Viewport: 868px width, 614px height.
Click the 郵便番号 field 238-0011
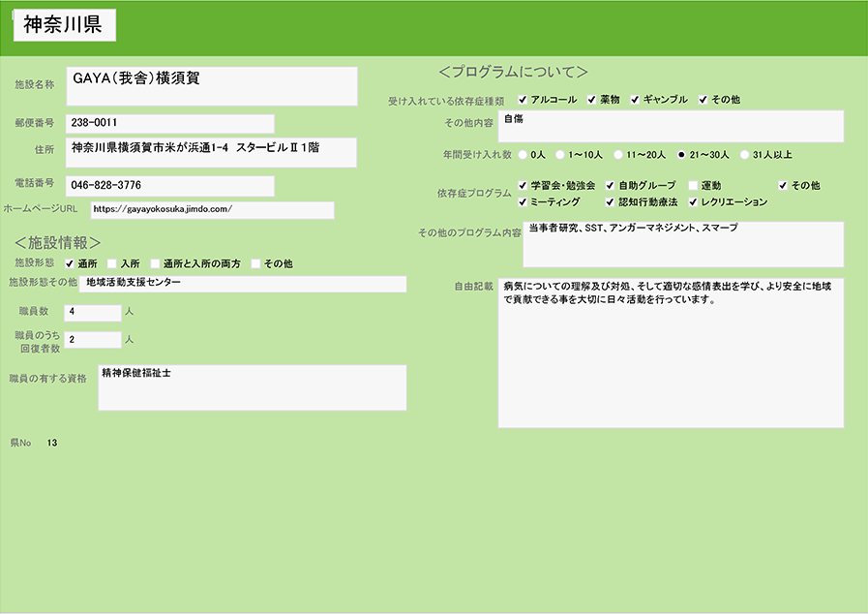point(169,123)
